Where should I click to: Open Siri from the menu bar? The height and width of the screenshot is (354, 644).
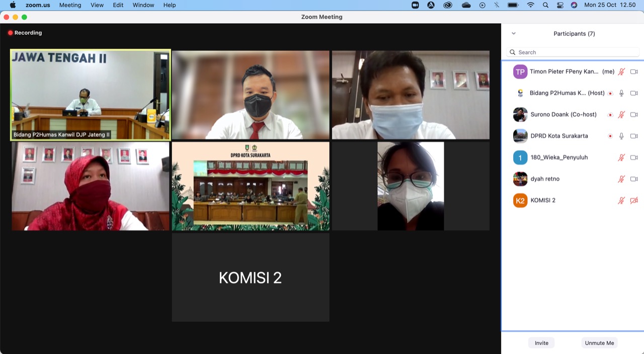pos(574,5)
